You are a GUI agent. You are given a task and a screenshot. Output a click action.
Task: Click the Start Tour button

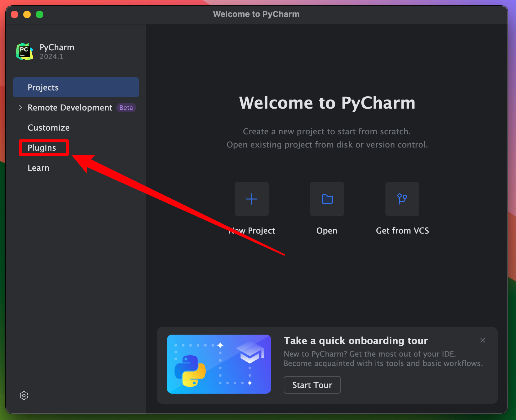312,385
